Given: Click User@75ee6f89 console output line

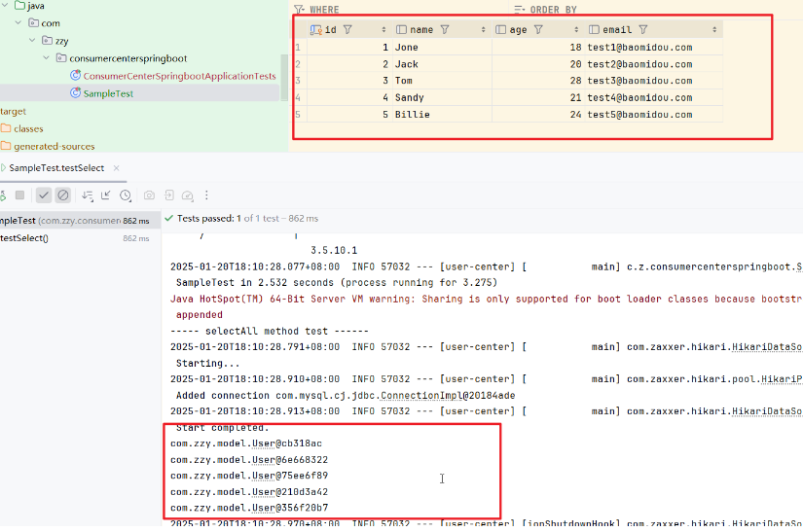Looking at the screenshot, I should 249,476.
